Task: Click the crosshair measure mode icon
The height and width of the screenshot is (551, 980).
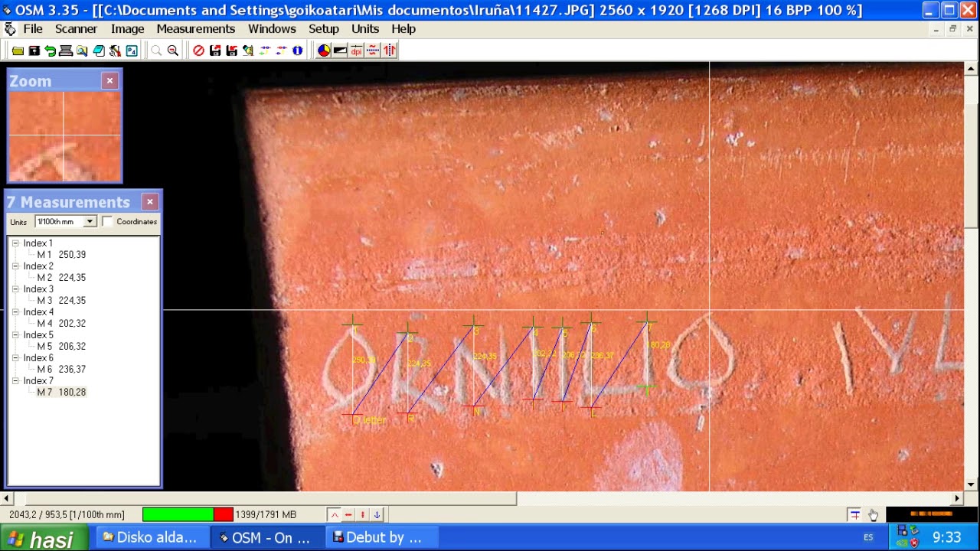Action: (854, 515)
